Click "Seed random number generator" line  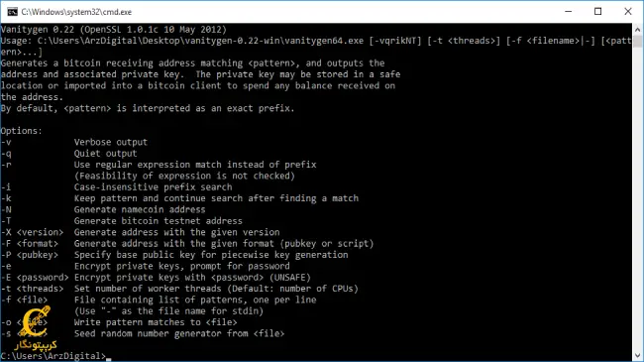[x=179, y=333]
